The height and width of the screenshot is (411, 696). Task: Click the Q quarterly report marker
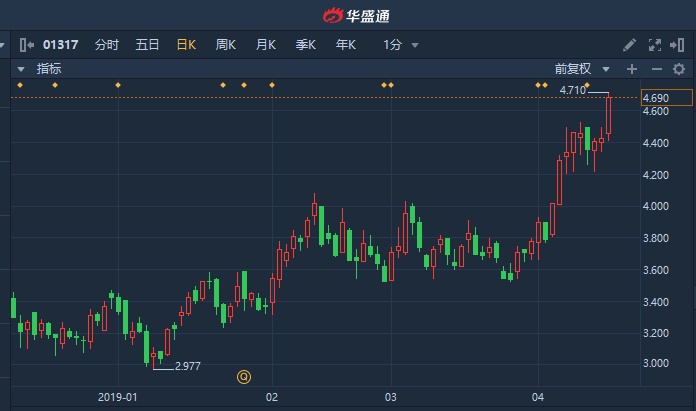(x=244, y=377)
